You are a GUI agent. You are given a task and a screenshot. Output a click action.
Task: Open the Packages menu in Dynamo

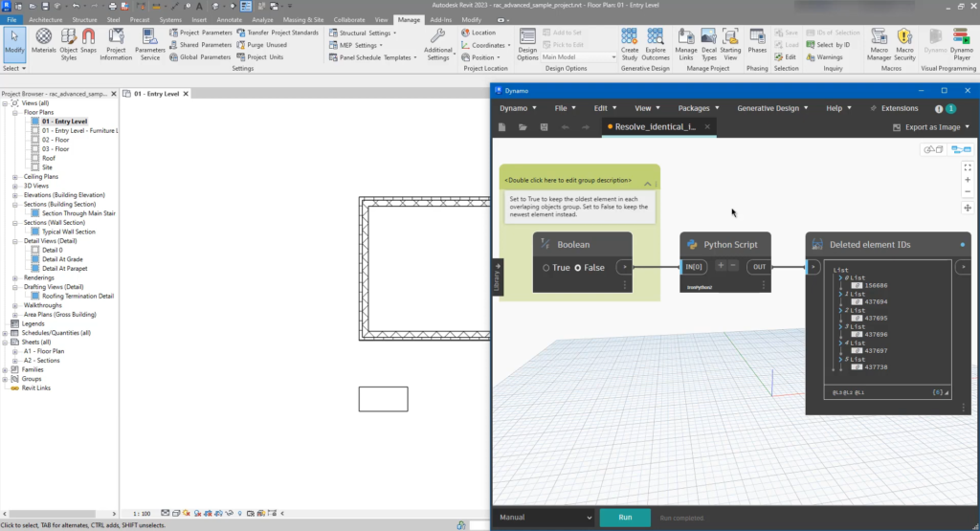tap(699, 108)
